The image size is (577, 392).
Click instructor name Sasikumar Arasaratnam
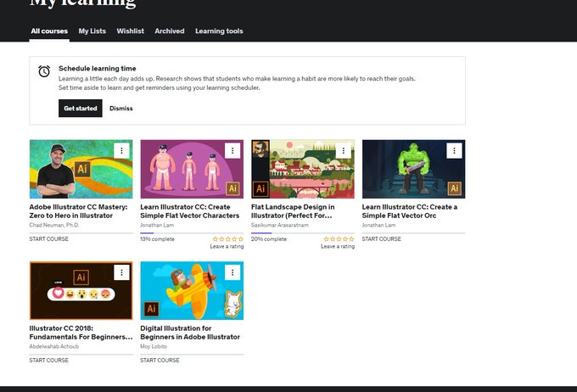[280, 225]
